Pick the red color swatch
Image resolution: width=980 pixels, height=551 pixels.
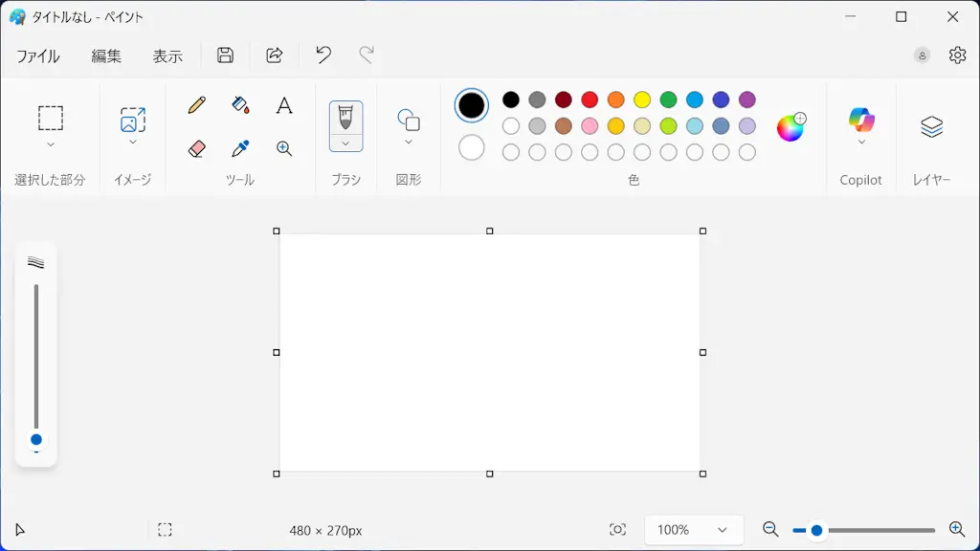pyautogui.click(x=590, y=100)
